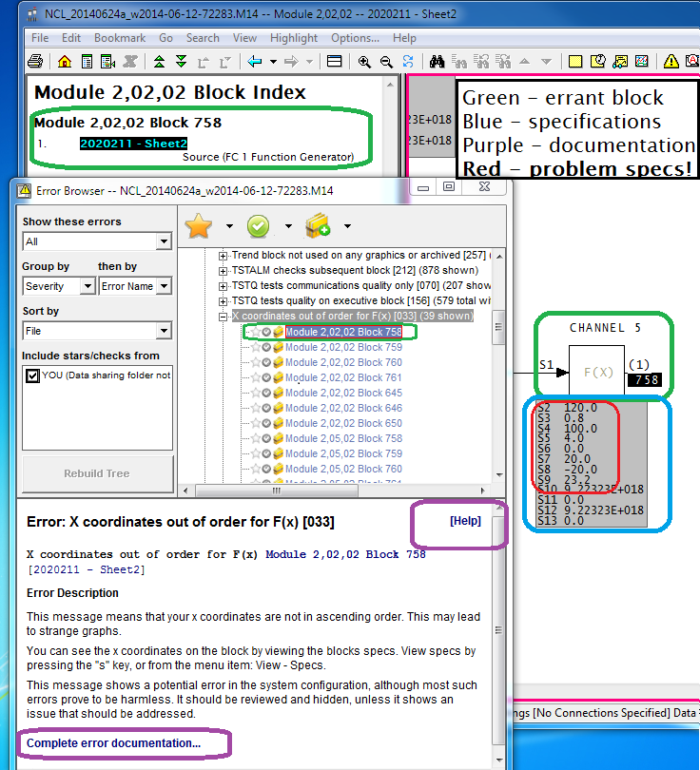
Task: Click the error tree horizontal scrollbar thumb
Action: [x=276, y=491]
